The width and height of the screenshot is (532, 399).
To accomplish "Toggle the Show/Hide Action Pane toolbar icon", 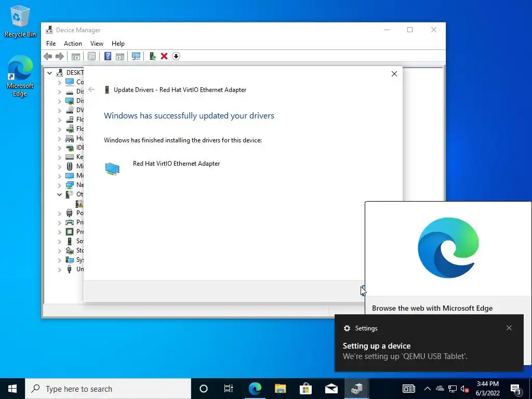I will [120, 56].
